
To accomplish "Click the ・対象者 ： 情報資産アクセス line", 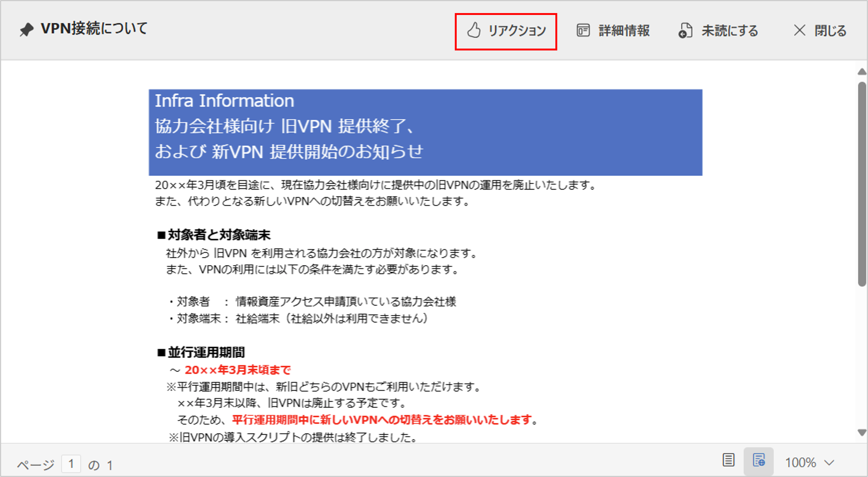I will [312, 301].
